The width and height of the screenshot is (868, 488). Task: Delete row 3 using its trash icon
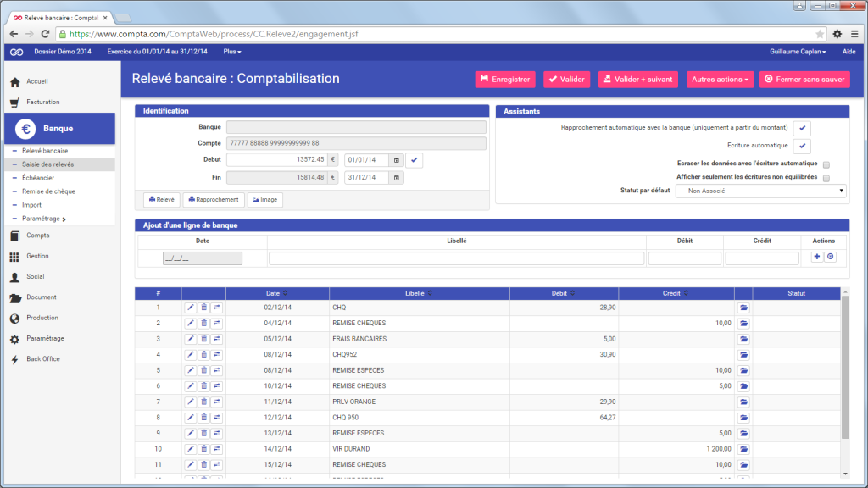[203, 339]
